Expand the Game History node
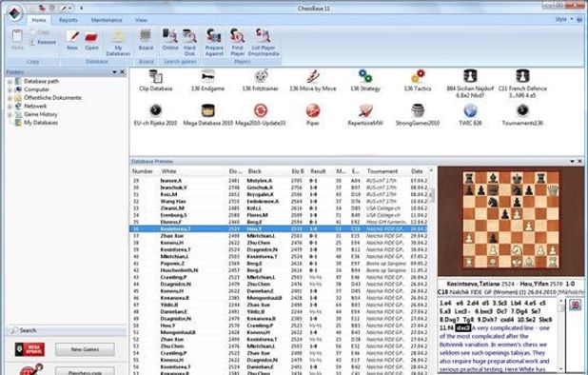This screenshot has width=588, height=375. (x=10, y=114)
